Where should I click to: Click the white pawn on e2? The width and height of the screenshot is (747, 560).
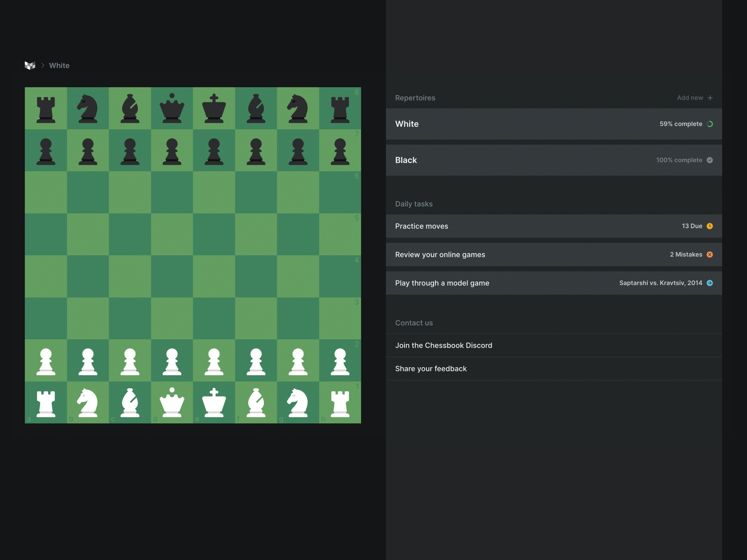click(214, 361)
